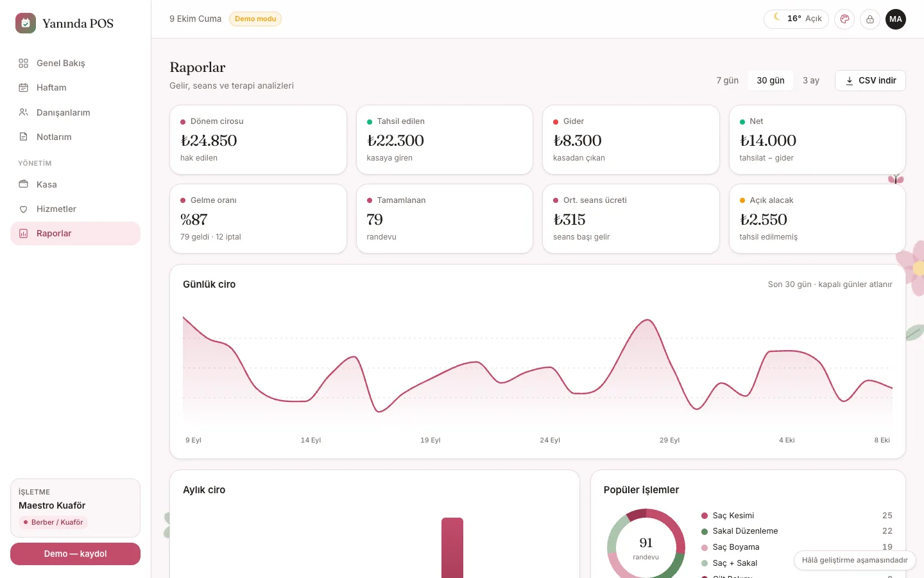Click the Gider ₺8.300 card
Viewport: 924px width, 578px height.
[631, 139]
